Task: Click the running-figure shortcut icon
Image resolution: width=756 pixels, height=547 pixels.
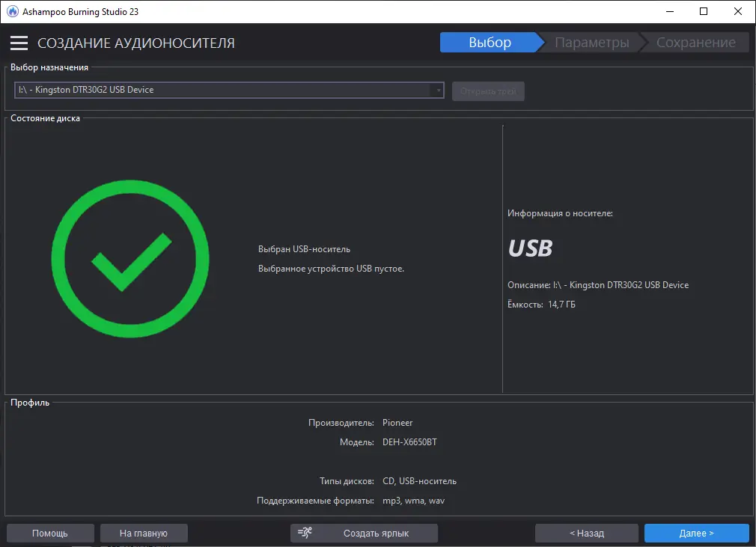Action: click(305, 533)
